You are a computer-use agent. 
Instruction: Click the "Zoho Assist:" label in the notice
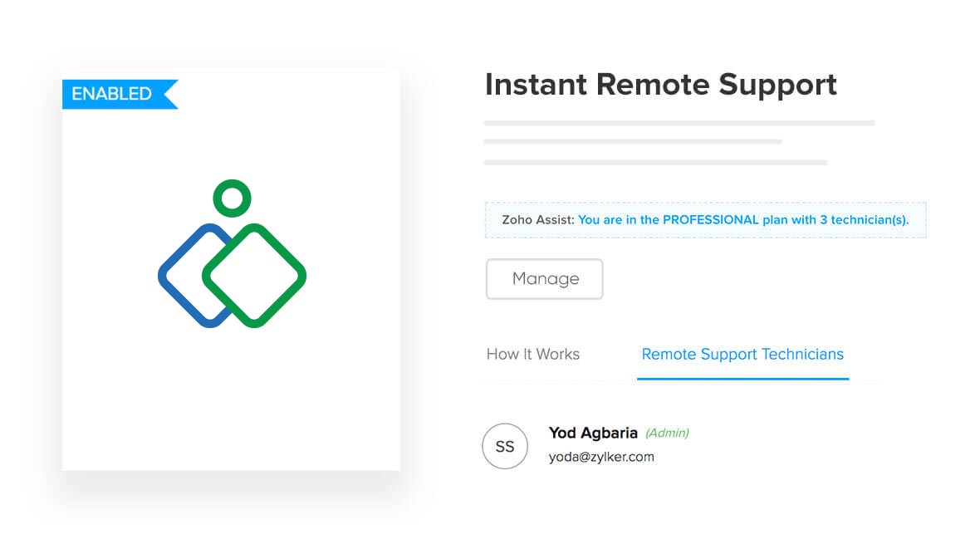click(537, 219)
